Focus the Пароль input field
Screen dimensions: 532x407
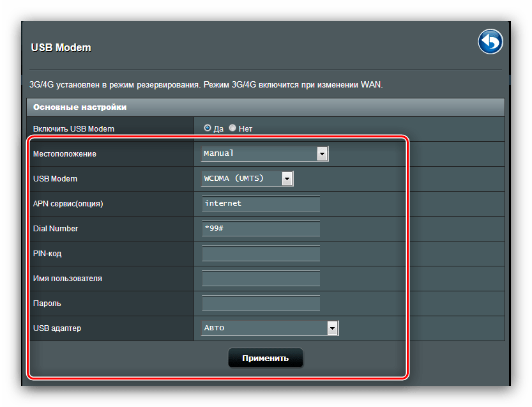tap(261, 303)
